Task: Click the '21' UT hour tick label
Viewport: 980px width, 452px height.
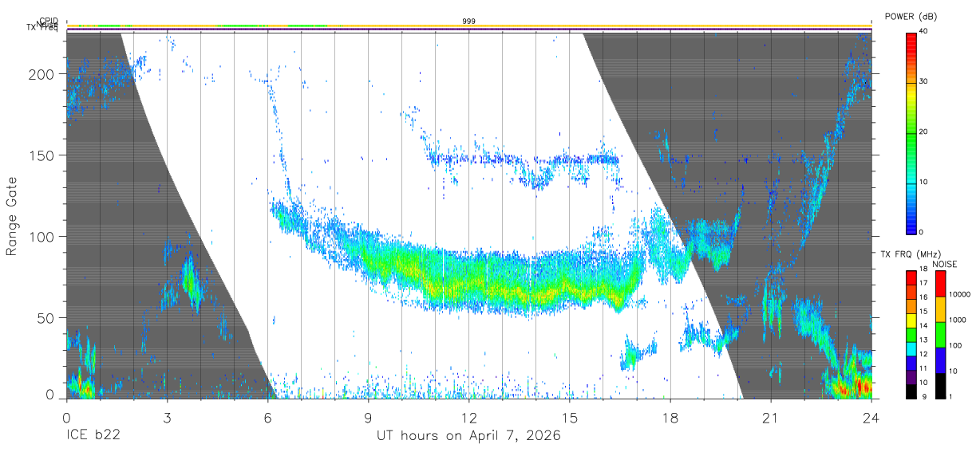Action: [x=771, y=417]
